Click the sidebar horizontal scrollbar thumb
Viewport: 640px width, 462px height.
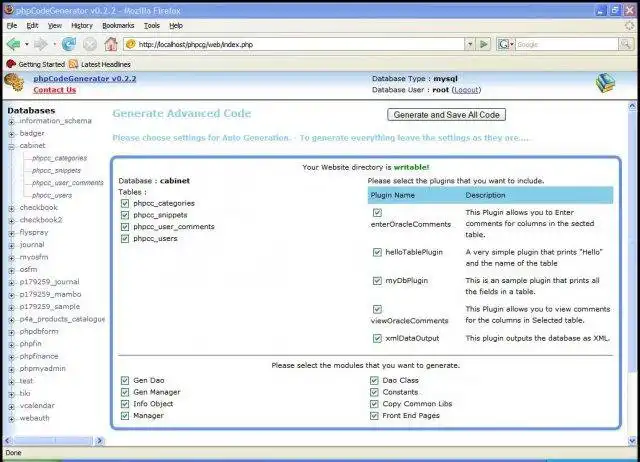53,441
